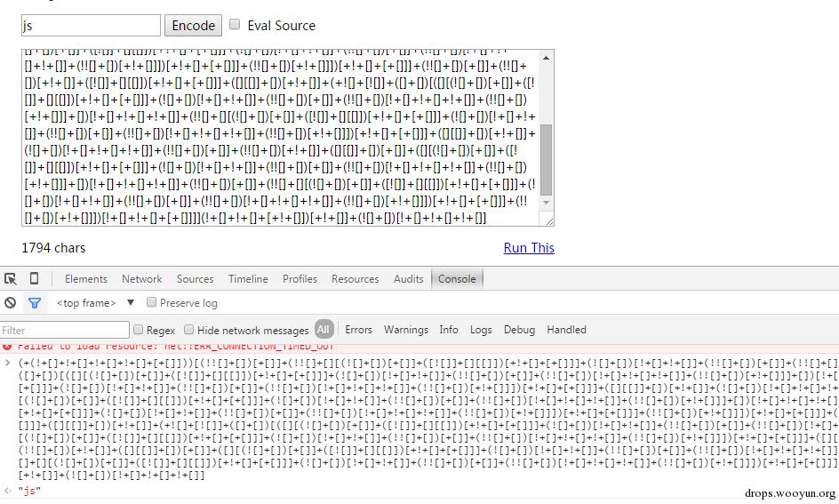This screenshot has width=839, height=504.
Task: Expand the long console input entry arrow
Action: (7, 362)
